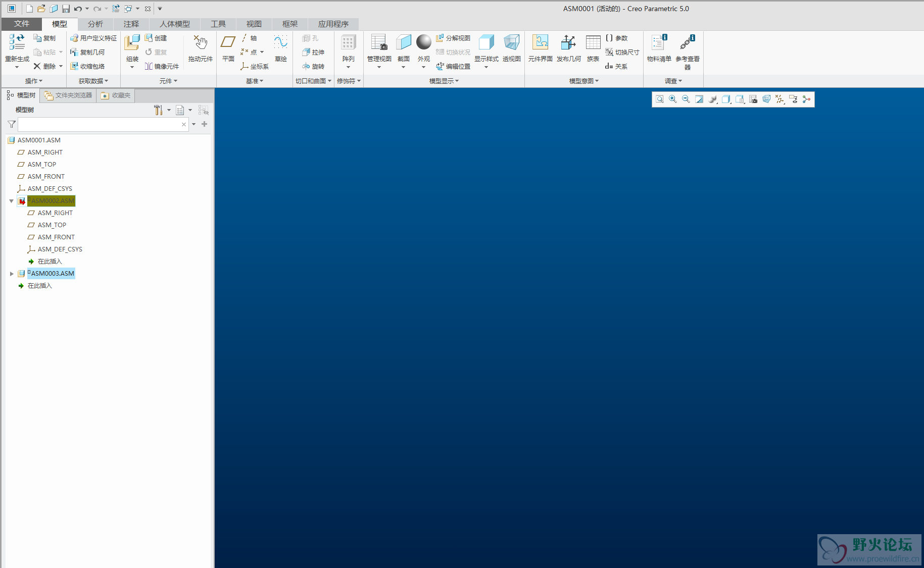This screenshot has height=568, width=924.
Task: Expand the Investigate (调查) group dropdown
Action: [673, 81]
